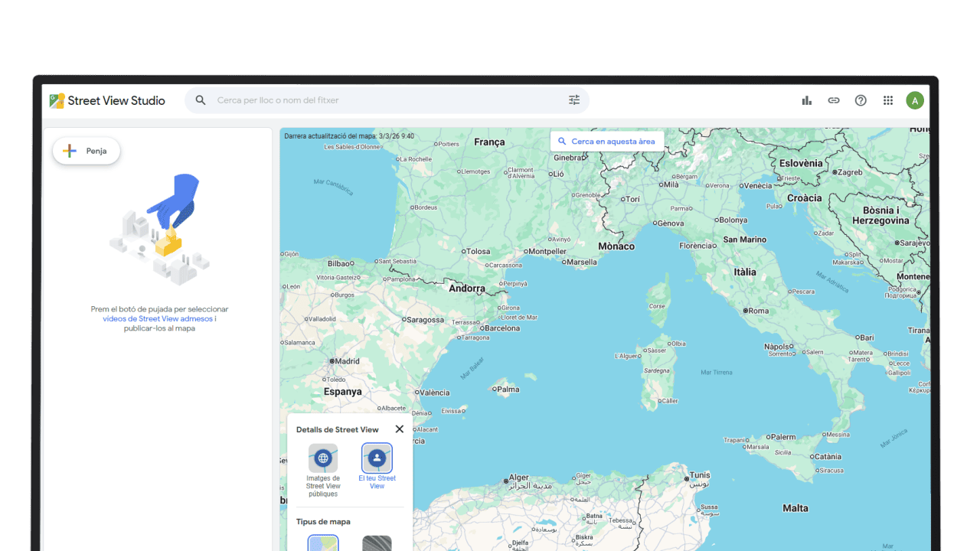Click the magnifier icon in search bar

(x=201, y=100)
